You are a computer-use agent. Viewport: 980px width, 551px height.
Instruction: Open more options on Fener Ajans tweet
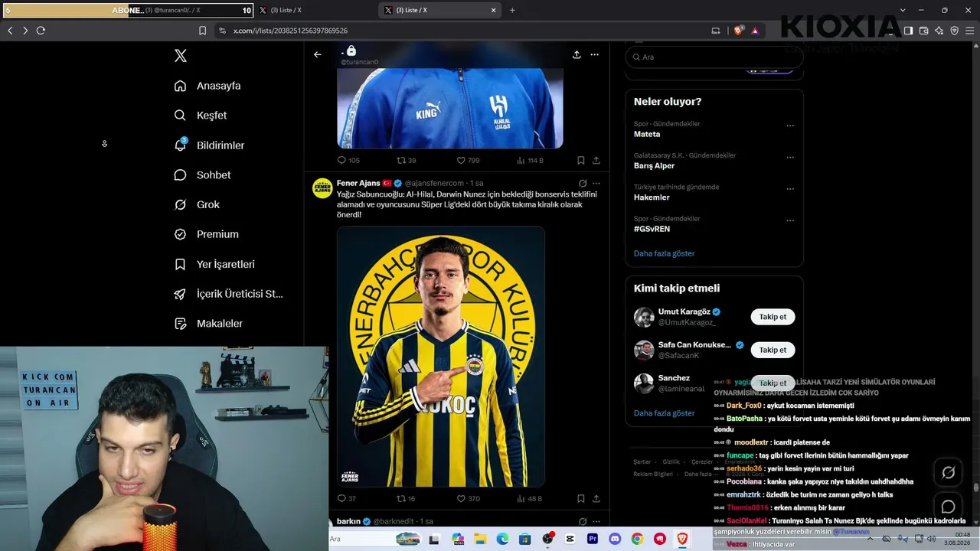596,184
